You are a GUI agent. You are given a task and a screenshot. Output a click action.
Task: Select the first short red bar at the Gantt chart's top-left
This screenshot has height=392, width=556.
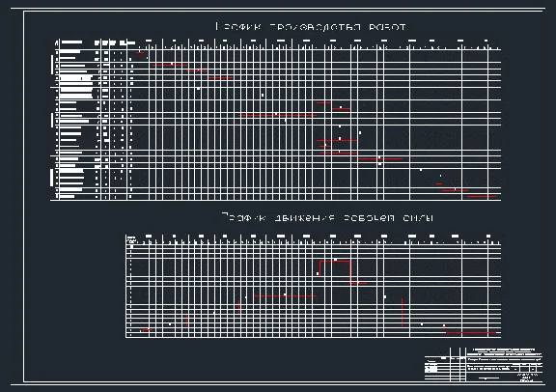pos(140,53)
